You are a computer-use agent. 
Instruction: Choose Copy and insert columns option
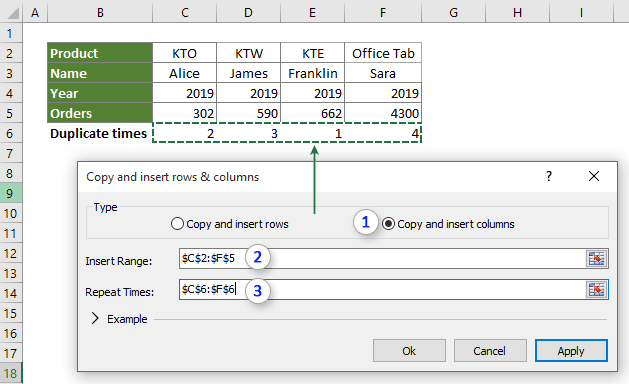coord(448,224)
